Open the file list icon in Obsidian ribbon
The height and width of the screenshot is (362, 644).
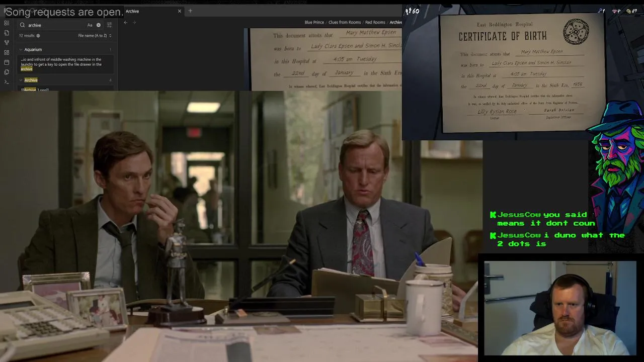point(7,23)
